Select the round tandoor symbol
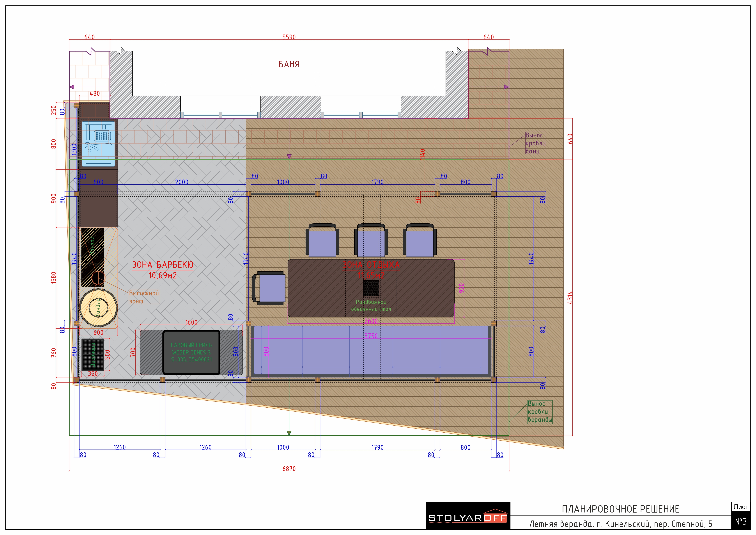This screenshot has height=535, width=756. (98, 308)
